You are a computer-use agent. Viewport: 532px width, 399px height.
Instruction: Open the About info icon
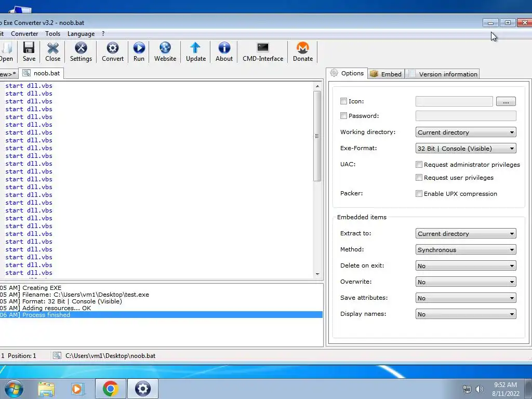[224, 52]
